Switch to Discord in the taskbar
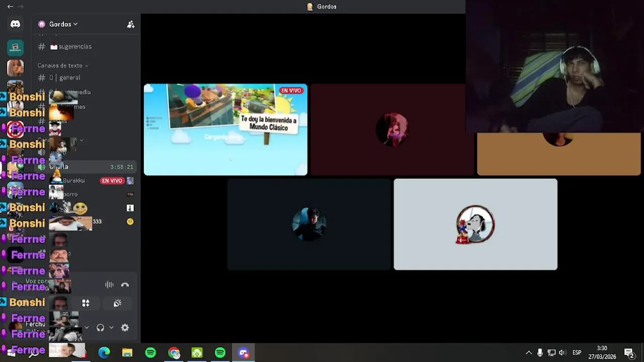This screenshot has height=362, width=644. tap(244, 353)
